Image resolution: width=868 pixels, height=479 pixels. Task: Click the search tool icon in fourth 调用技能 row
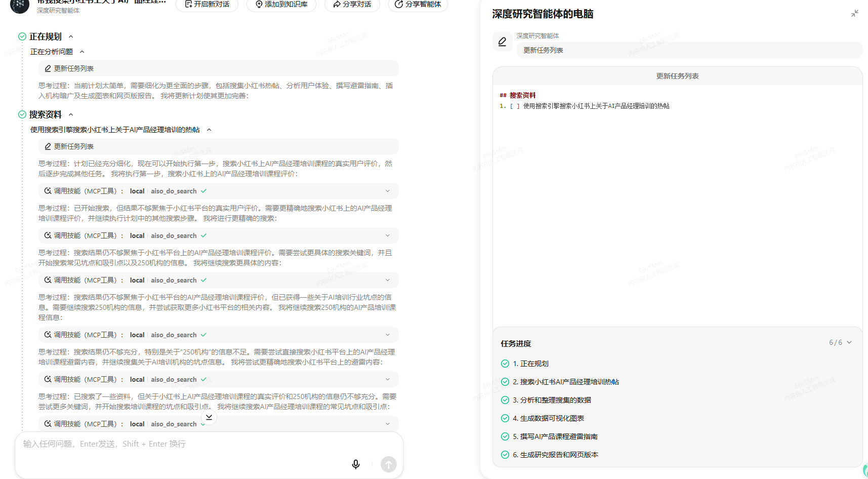click(48, 335)
